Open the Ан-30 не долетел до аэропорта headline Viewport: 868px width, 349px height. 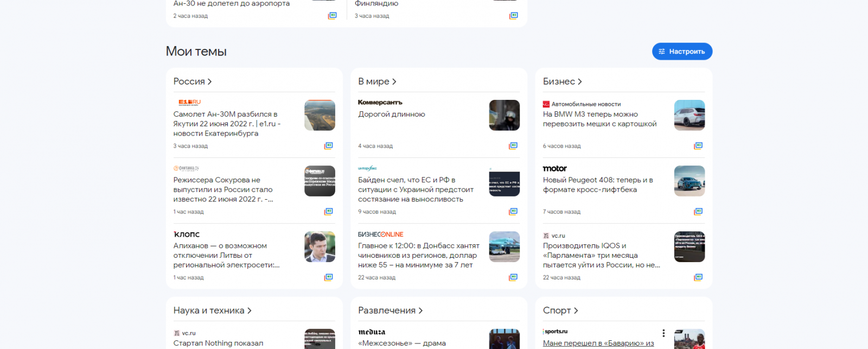[x=232, y=3]
